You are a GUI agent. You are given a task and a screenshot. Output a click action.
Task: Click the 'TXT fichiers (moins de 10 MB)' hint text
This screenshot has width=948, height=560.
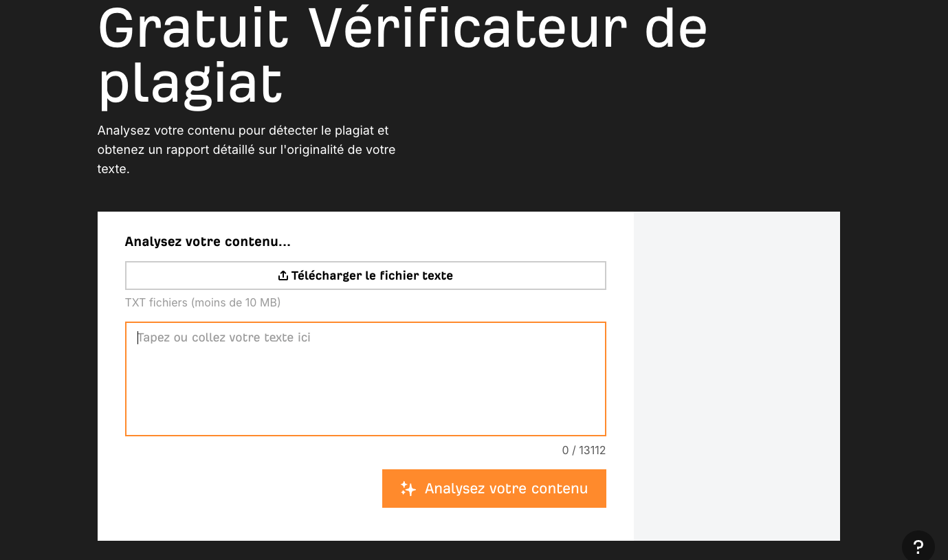203,302
